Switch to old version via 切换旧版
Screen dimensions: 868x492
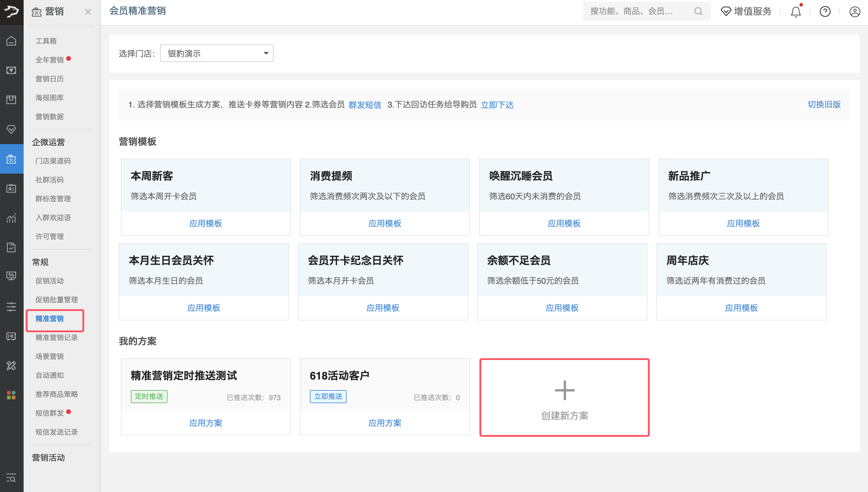click(824, 105)
